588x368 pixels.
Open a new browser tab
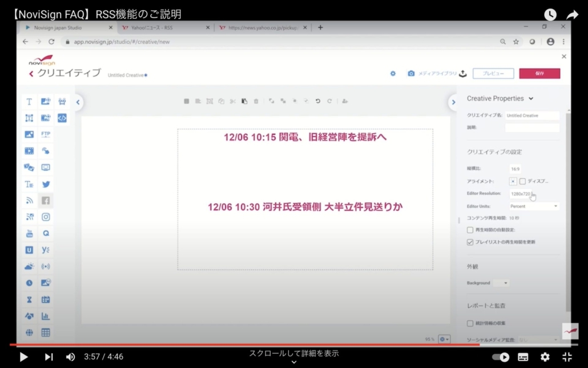(x=320, y=27)
